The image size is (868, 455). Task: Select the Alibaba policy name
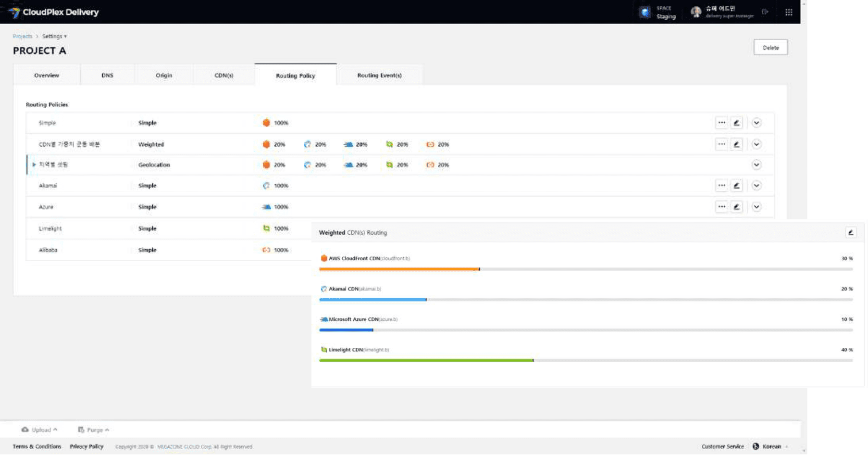click(48, 250)
